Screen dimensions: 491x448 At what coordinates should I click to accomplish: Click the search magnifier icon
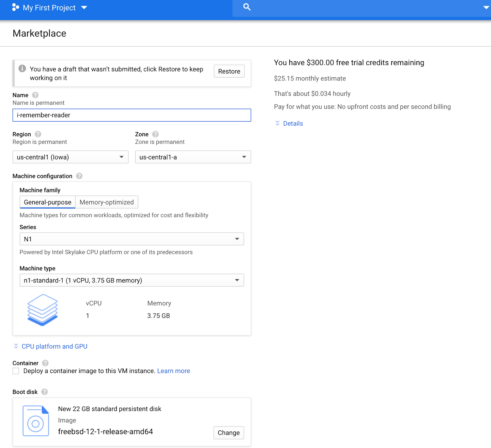247,7
